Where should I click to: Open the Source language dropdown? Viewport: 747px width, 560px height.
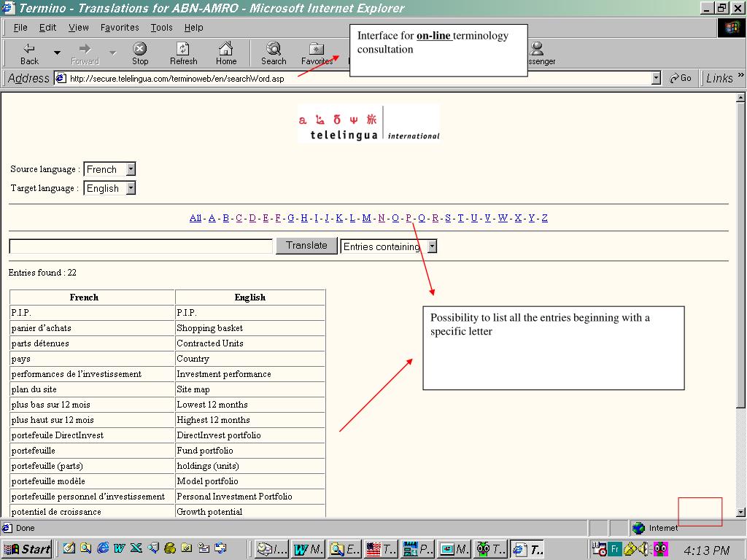click(x=109, y=169)
